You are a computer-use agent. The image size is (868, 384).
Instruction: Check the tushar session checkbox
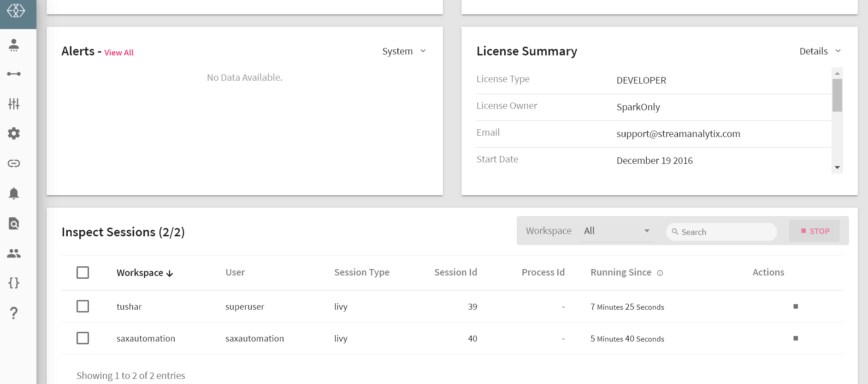(83, 306)
